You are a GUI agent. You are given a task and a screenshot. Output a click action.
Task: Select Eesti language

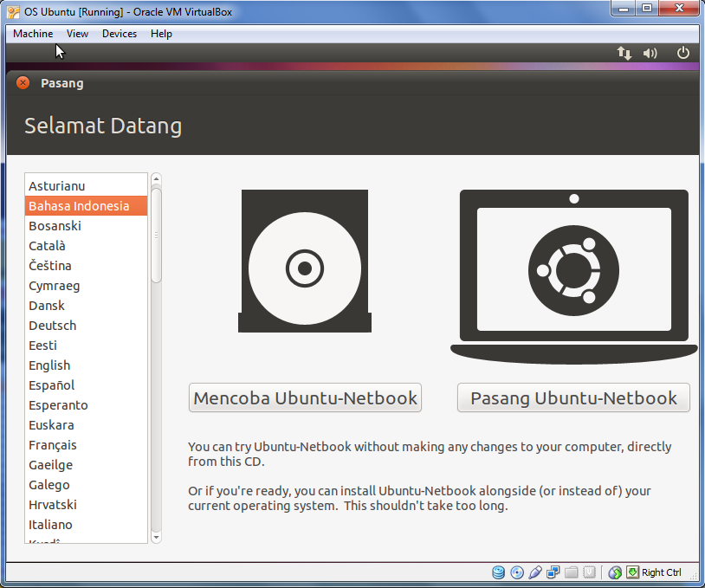[x=86, y=346]
